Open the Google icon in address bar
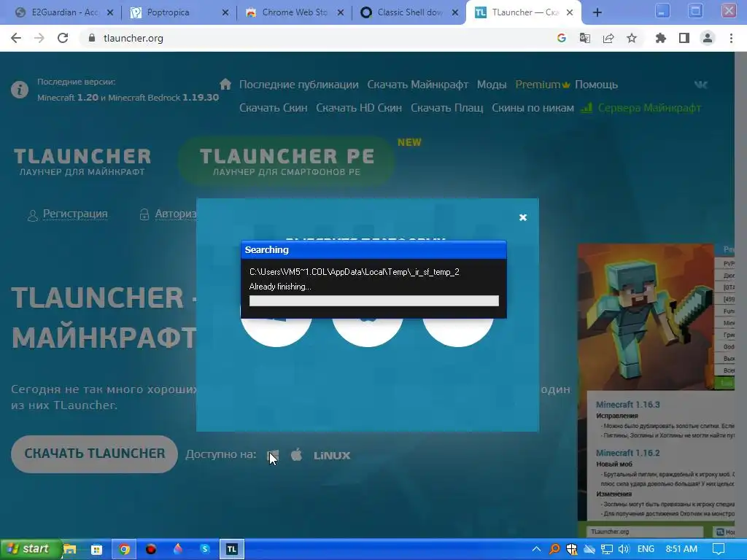This screenshot has height=560, width=747. 562,38
